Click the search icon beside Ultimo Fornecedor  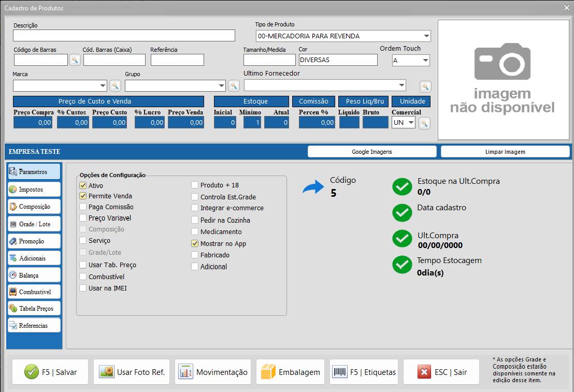[425, 87]
